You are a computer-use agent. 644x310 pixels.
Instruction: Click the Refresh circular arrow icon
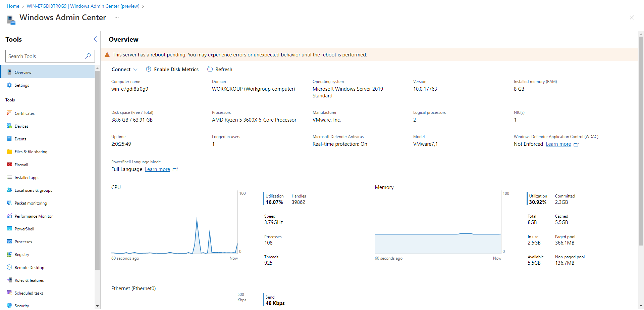(210, 69)
